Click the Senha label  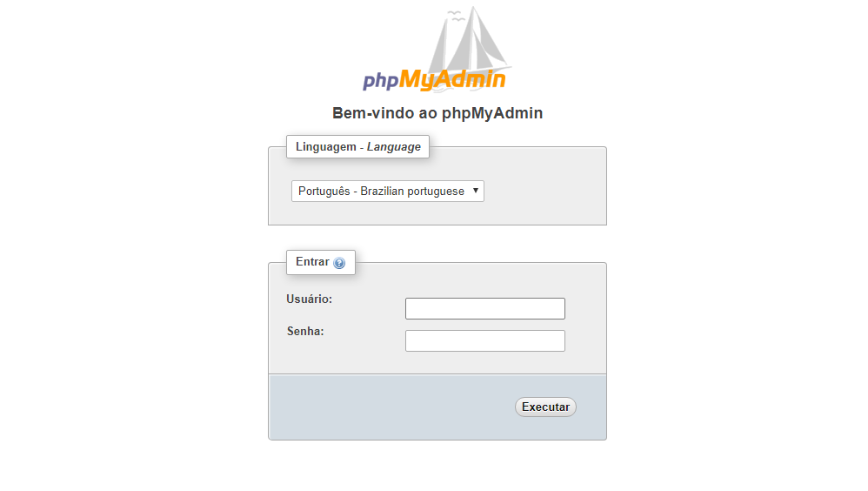pos(305,332)
